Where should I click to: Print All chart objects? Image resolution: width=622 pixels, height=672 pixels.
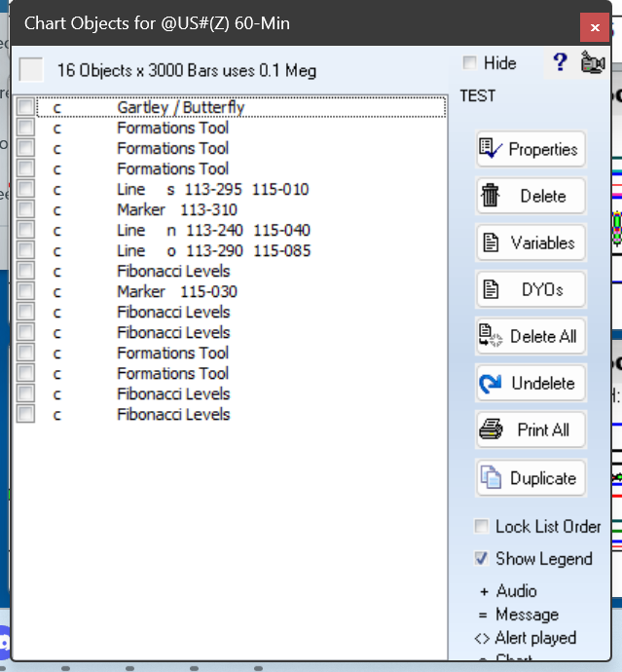click(x=531, y=429)
